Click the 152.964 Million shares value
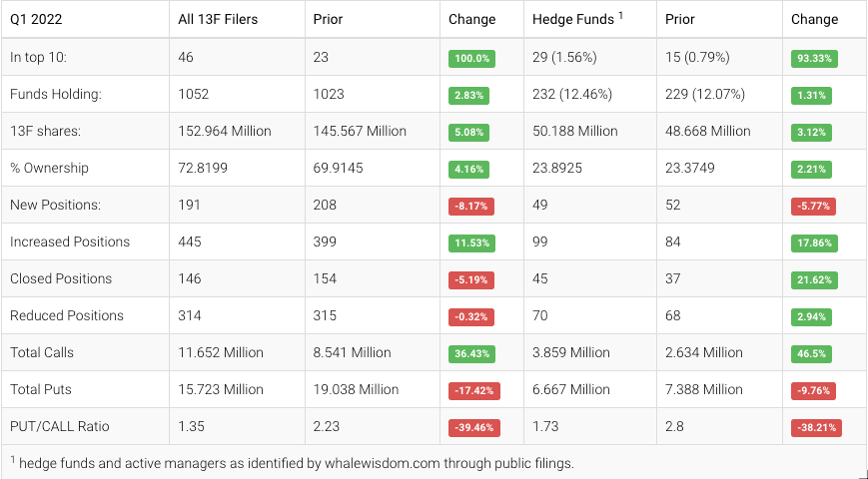 coord(224,131)
